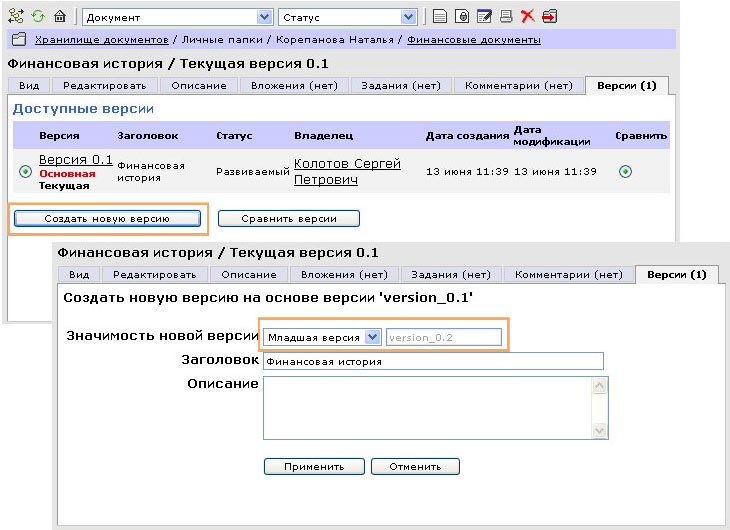This screenshot has width=730, height=530.
Task: Click the Развиваемый status cell
Action: tap(253, 171)
